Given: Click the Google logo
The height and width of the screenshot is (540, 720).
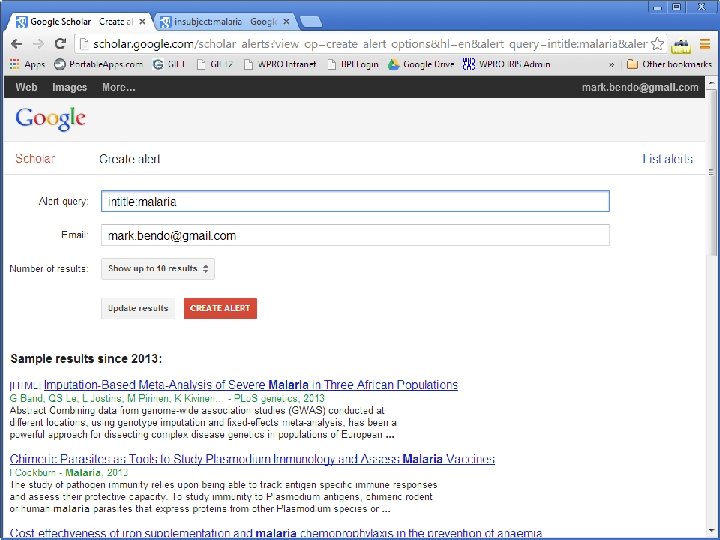Looking at the screenshot, I should click(x=51, y=119).
